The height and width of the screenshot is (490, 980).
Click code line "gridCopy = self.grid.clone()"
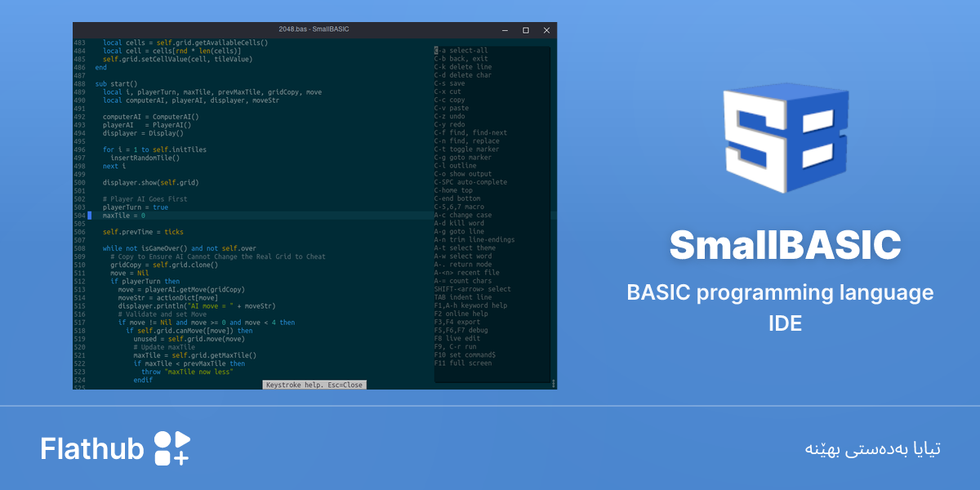coord(164,265)
